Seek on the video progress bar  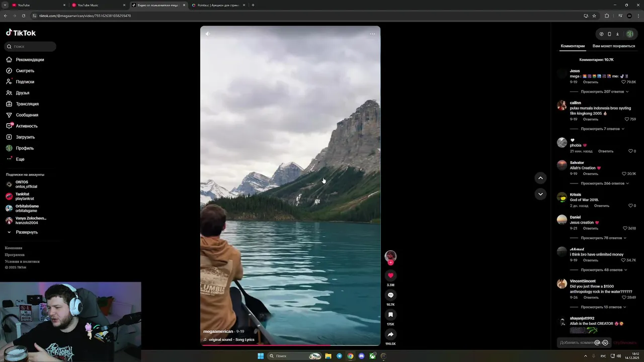[x=290, y=345]
